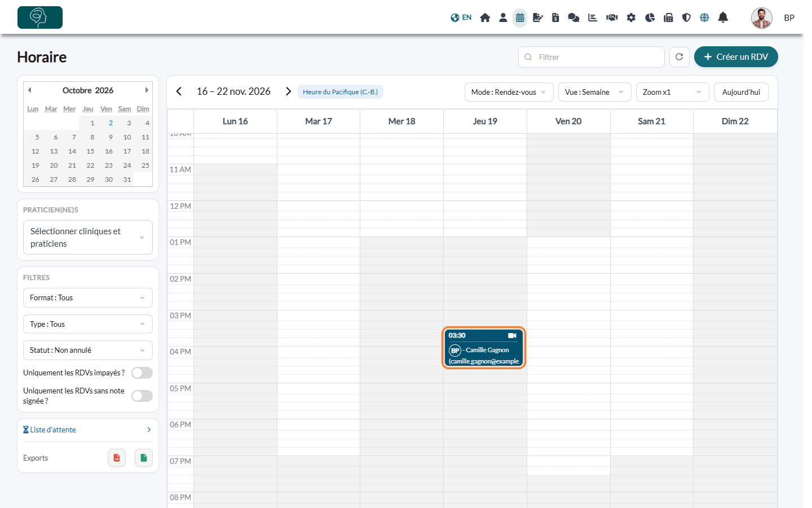Select October 2 in mini calendar
Screen dimensions: 812x508
pyautogui.click(x=111, y=123)
